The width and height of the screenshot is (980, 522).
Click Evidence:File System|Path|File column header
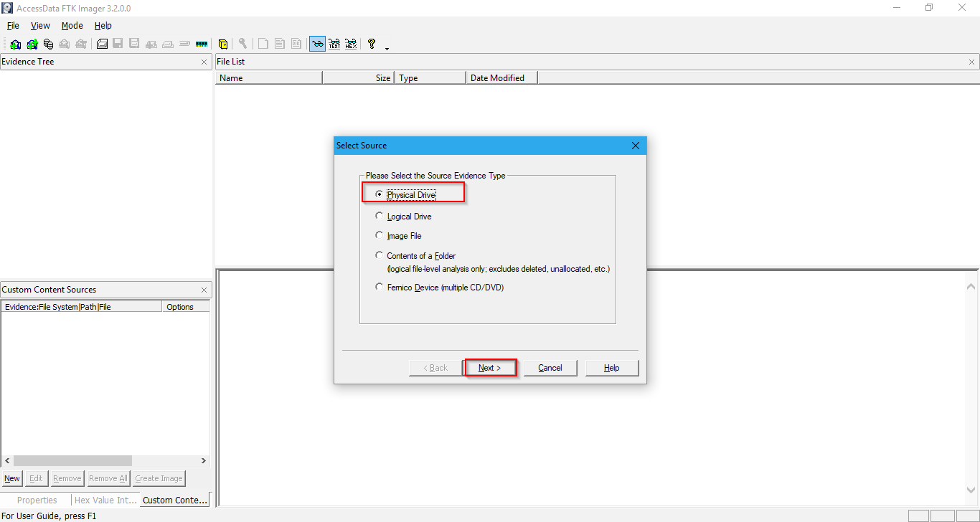(x=82, y=307)
